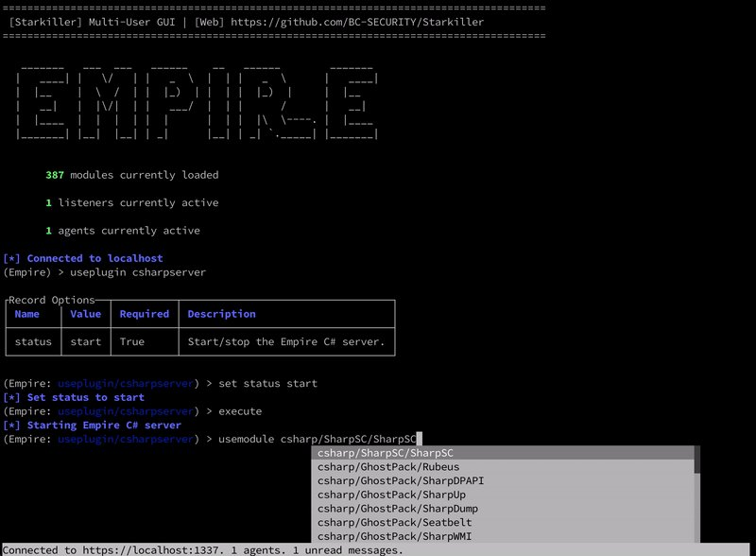Click the 'set status start' command

click(268, 383)
